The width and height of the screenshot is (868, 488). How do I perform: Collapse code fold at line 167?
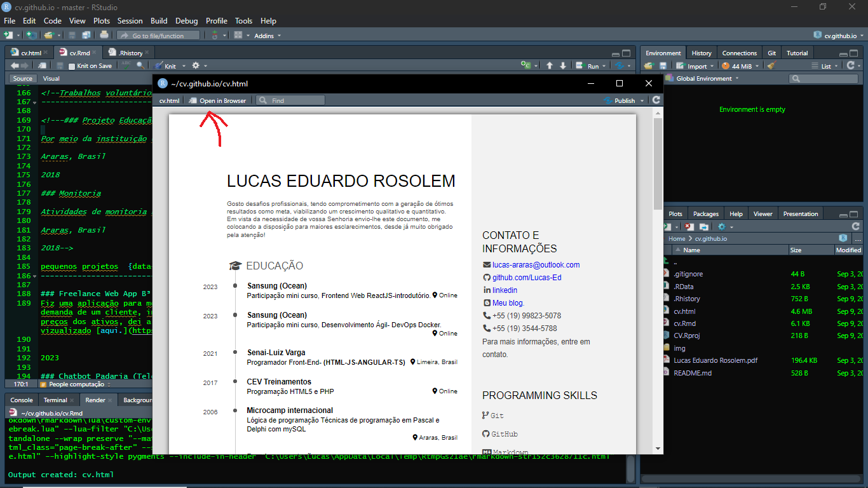(34, 102)
